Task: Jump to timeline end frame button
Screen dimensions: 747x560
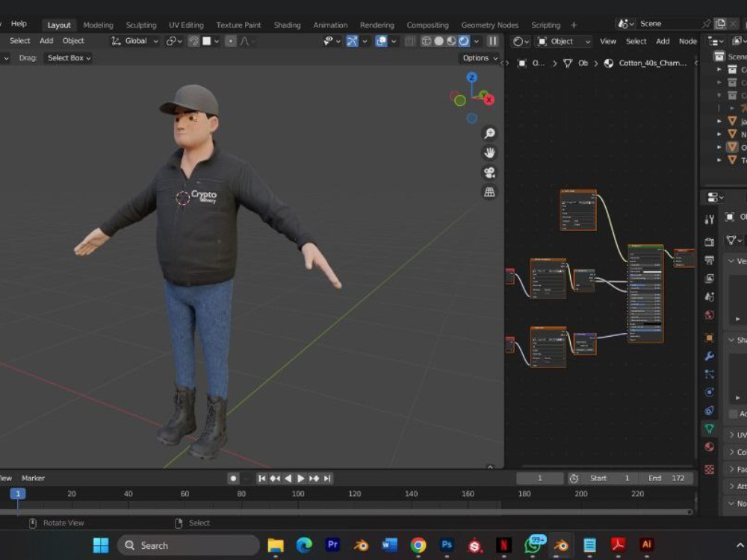Action: [327, 478]
